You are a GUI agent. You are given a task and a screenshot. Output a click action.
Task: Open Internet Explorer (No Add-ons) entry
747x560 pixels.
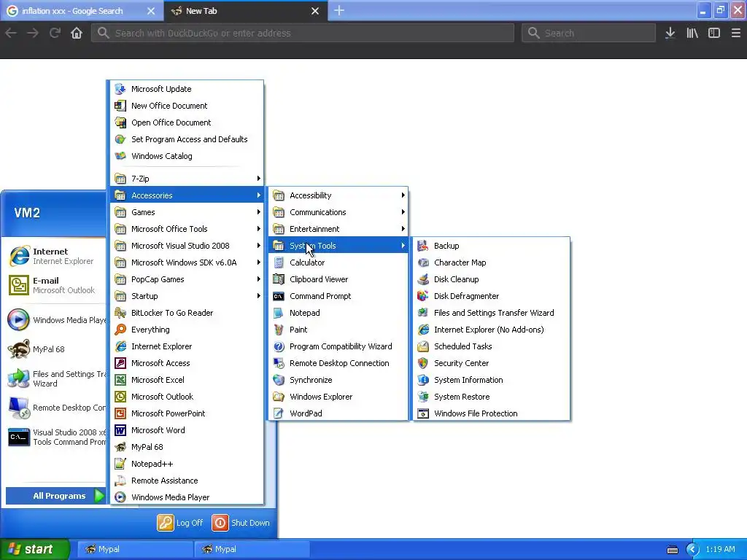pos(491,330)
